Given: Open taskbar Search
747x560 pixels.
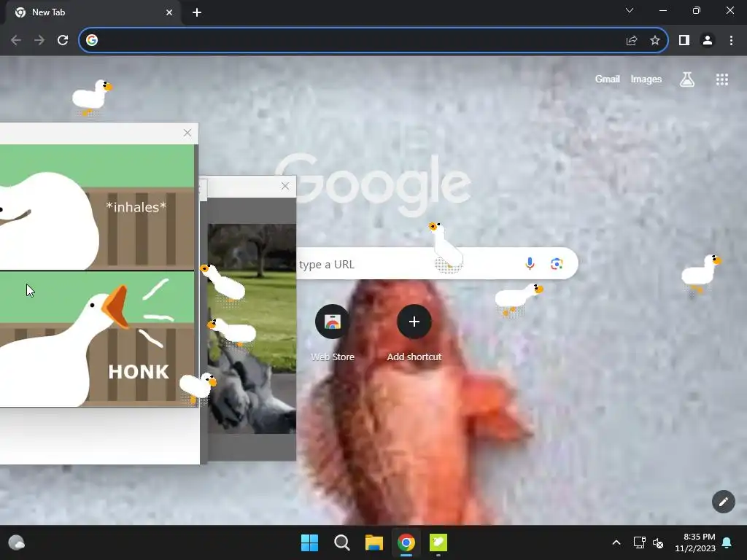Looking at the screenshot, I should [341, 542].
